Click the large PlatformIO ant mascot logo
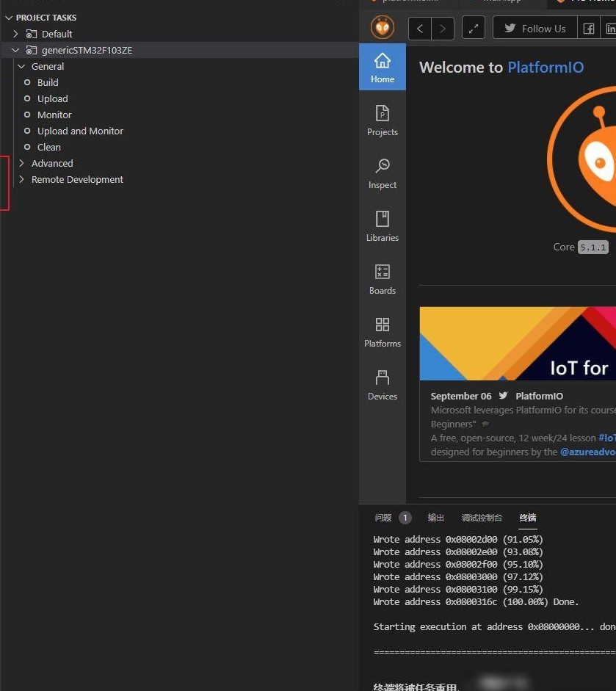The width and height of the screenshot is (616, 691). click(x=581, y=159)
